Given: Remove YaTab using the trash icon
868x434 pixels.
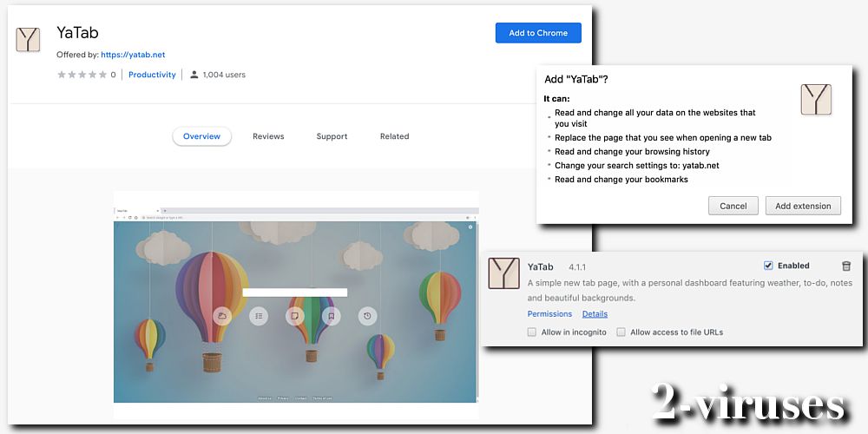Looking at the screenshot, I should click(x=845, y=266).
